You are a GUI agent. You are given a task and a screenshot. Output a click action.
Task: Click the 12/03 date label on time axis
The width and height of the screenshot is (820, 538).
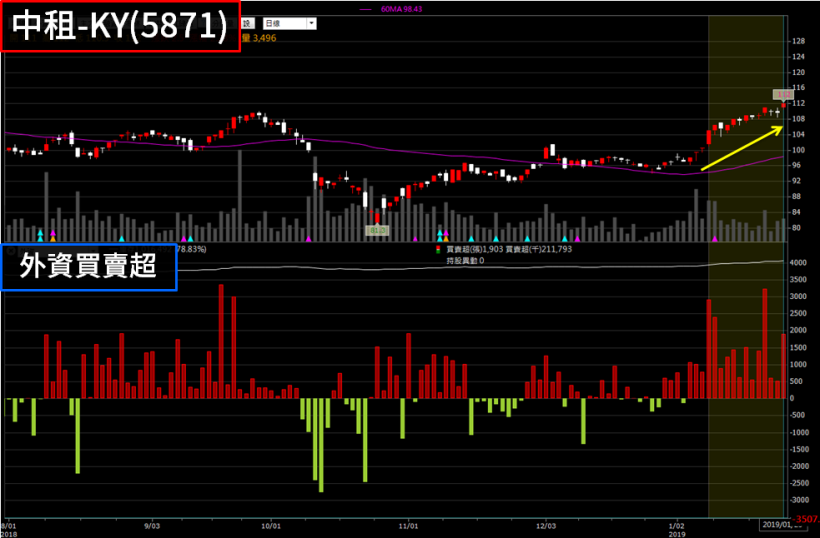pos(545,525)
